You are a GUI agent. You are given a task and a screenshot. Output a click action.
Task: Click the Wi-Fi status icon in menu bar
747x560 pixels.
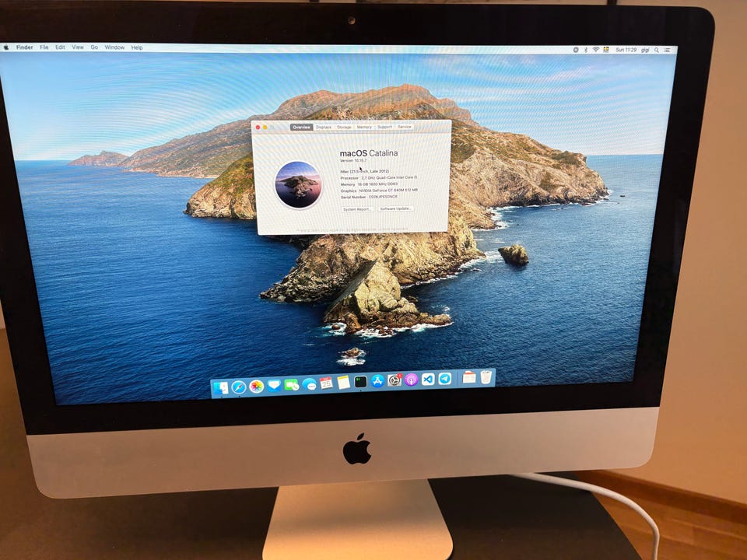tap(596, 49)
